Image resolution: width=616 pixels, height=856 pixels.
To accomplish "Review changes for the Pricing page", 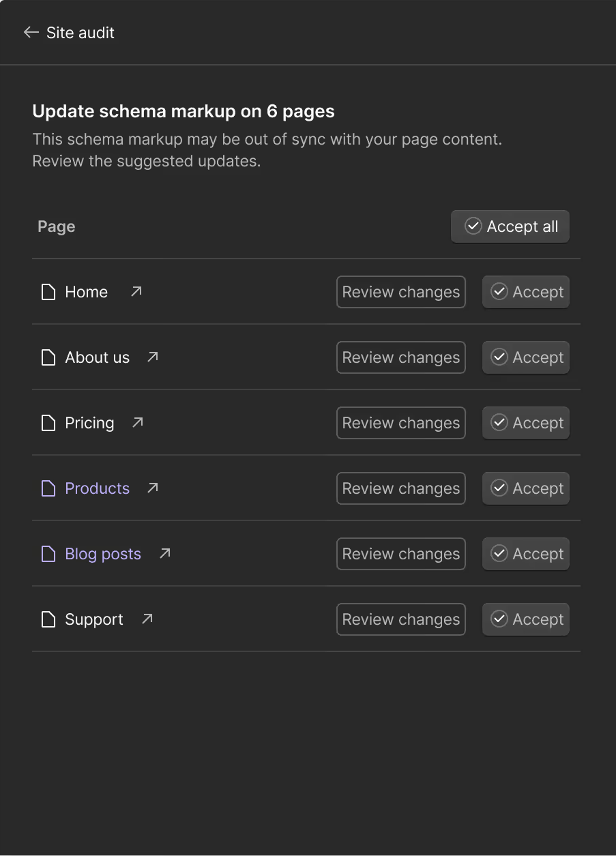I will (x=400, y=422).
